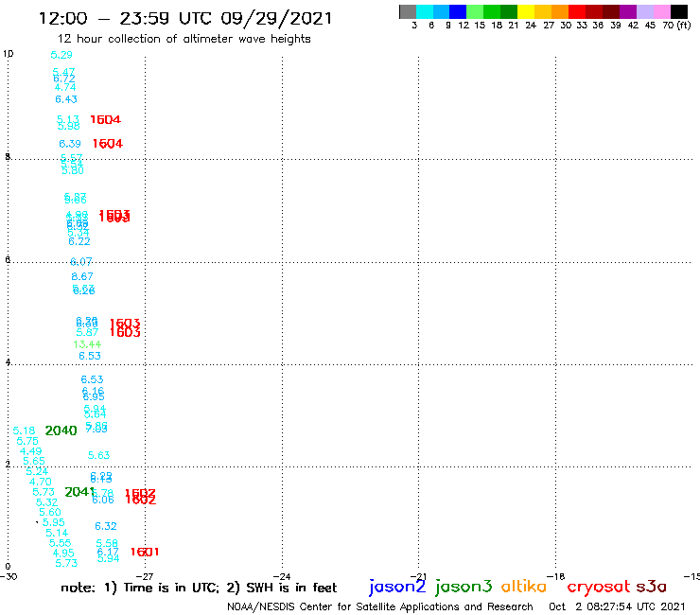Click the 70 (ft) scale label

click(676, 25)
